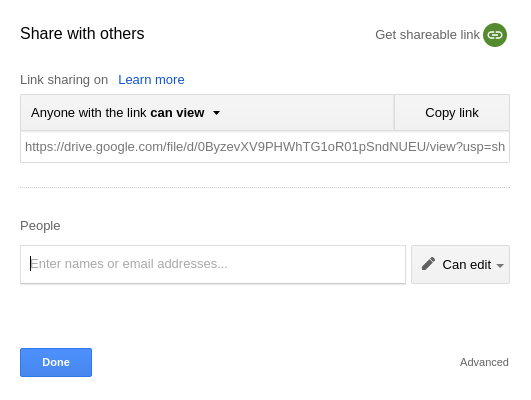The width and height of the screenshot is (531, 400).
Task: Open the Learn more link
Action: click(151, 80)
